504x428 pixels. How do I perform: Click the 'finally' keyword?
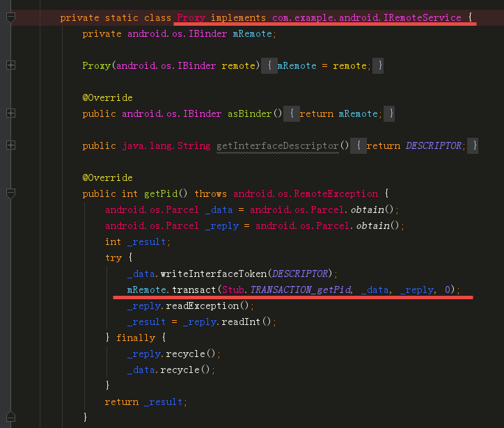point(136,338)
